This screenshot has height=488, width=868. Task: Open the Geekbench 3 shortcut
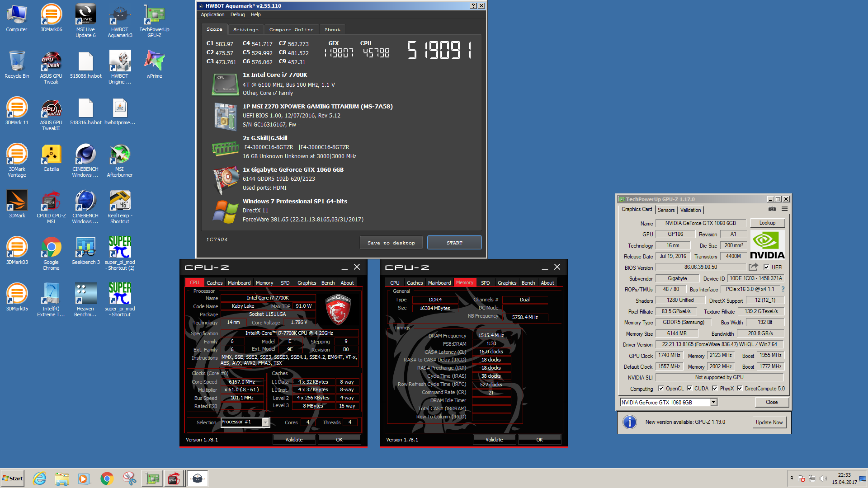(85, 251)
